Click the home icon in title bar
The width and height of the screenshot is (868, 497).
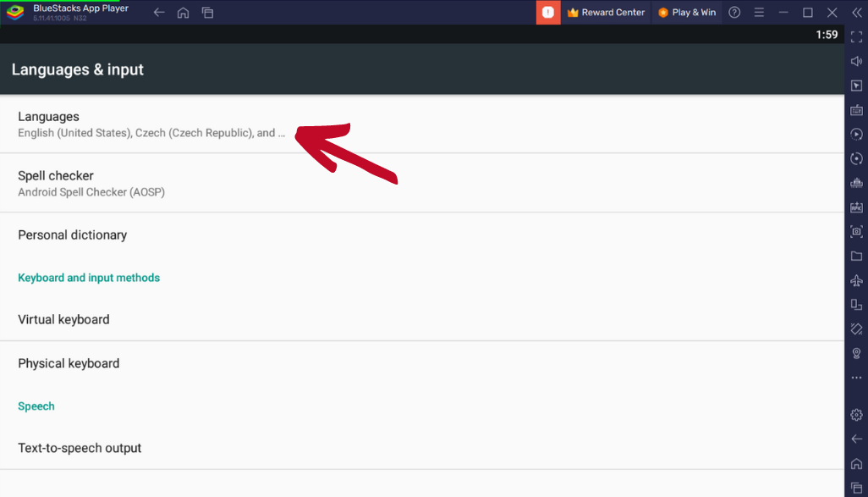[x=184, y=12]
